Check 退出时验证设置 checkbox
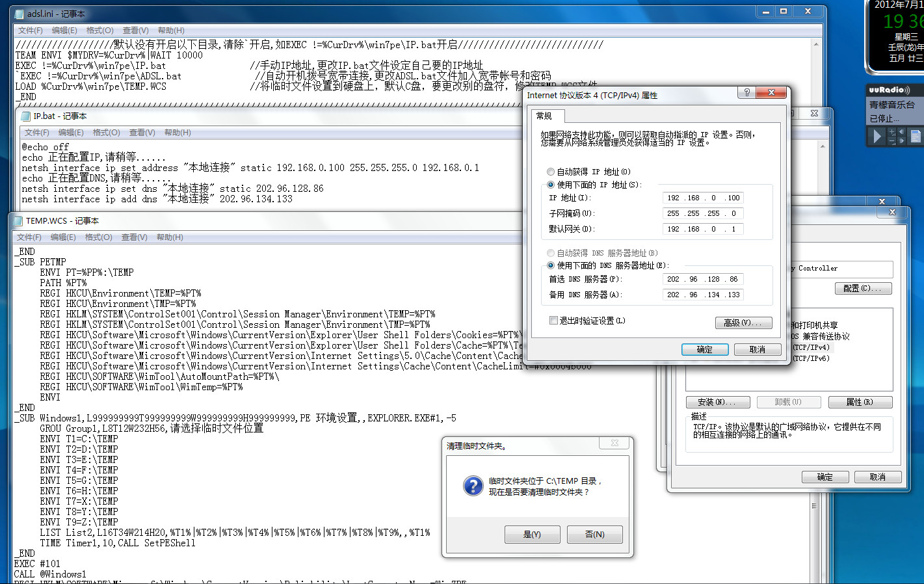Screen dimensions: 924x584 coord(553,321)
